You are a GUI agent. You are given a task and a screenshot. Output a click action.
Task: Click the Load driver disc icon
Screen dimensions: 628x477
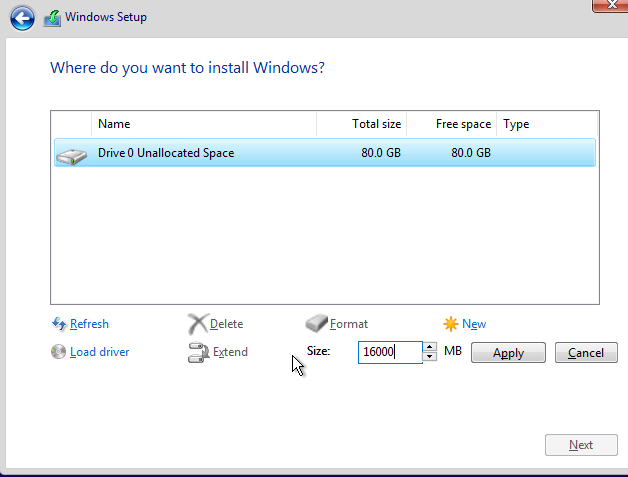click(x=58, y=352)
